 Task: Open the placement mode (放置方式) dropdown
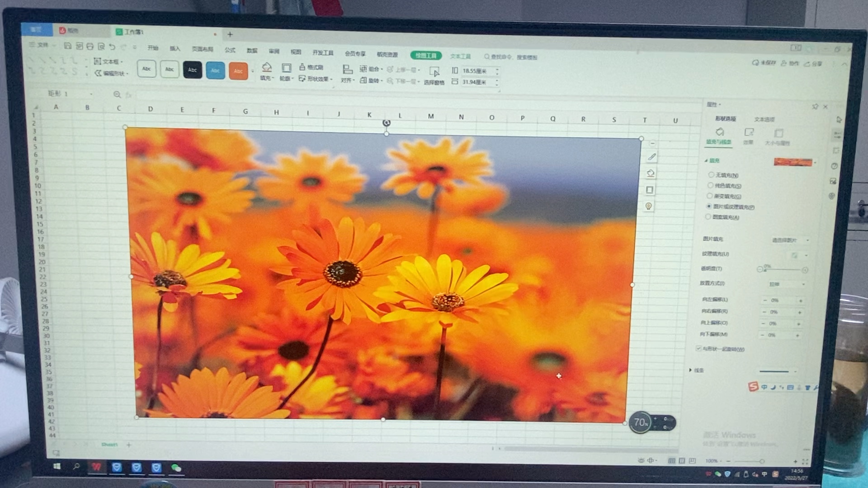pos(787,284)
